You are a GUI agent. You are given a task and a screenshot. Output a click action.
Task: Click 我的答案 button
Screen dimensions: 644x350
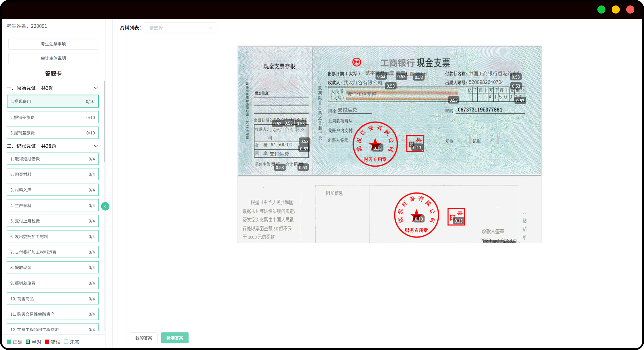(144, 338)
